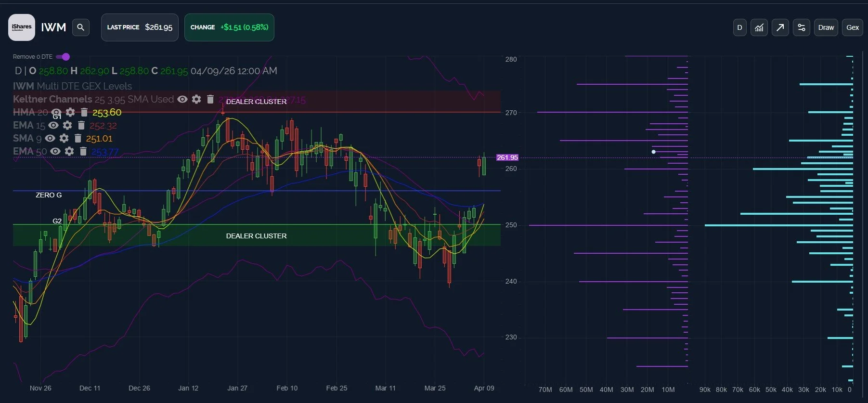Screen dimensions: 868x403
Task: Hide the SMA 9 indicator
Action: [50, 138]
